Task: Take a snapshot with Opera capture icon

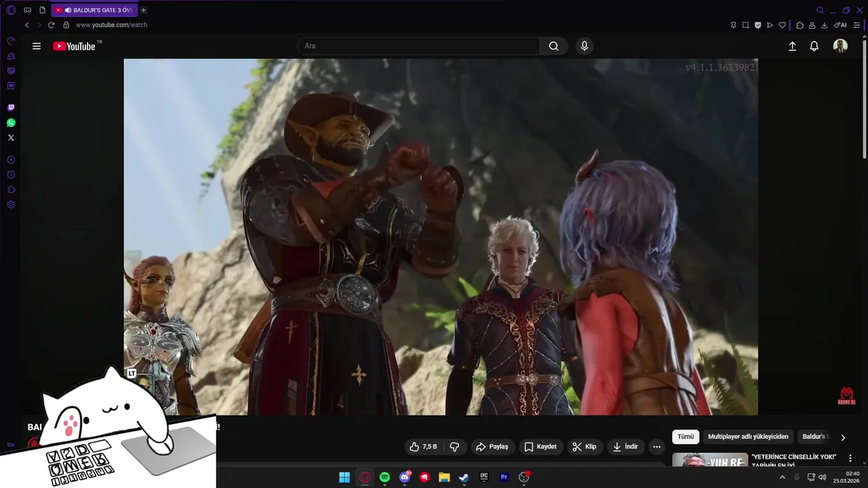Action: point(745,25)
